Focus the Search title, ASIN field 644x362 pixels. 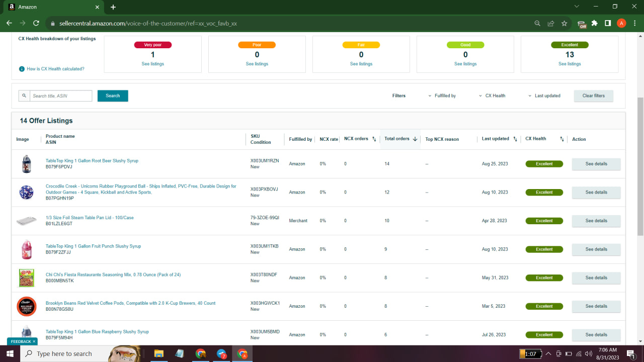point(61,96)
